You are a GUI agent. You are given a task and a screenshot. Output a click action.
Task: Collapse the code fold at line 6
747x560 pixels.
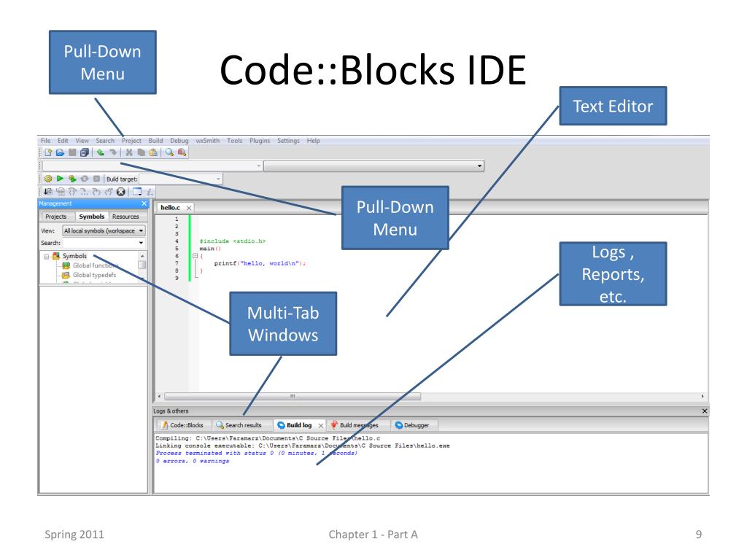pyautogui.click(x=195, y=256)
